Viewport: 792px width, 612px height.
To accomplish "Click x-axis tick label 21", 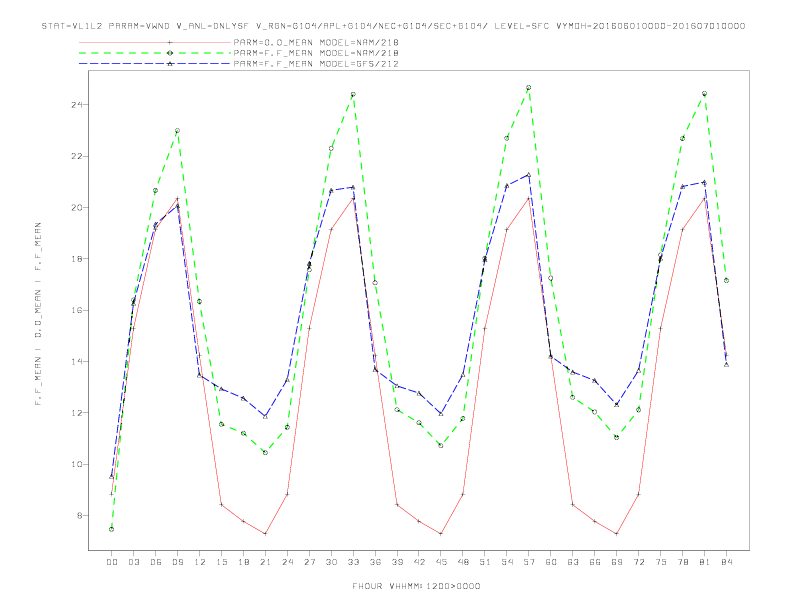I will pyautogui.click(x=265, y=562).
